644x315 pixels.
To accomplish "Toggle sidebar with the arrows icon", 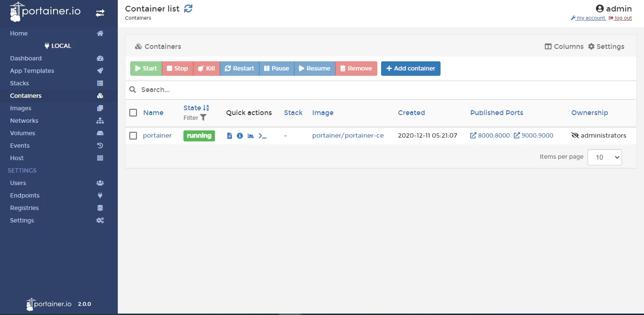I will point(100,13).
